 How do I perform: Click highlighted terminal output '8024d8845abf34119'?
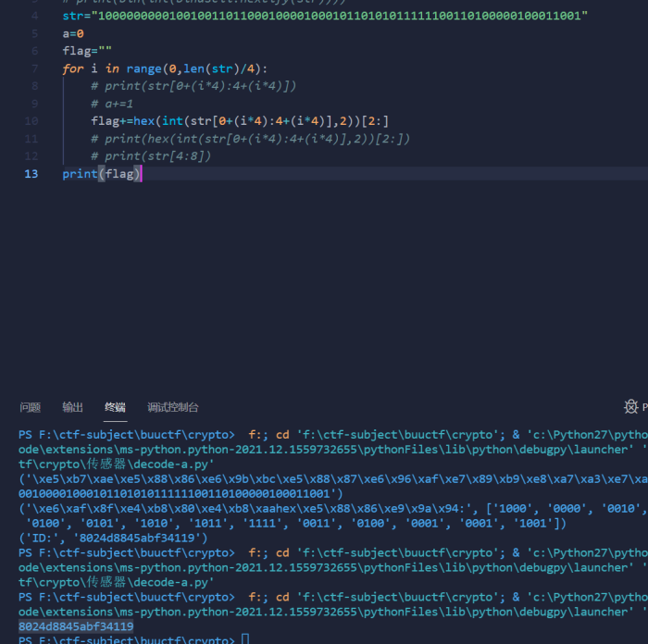point(76,626)
